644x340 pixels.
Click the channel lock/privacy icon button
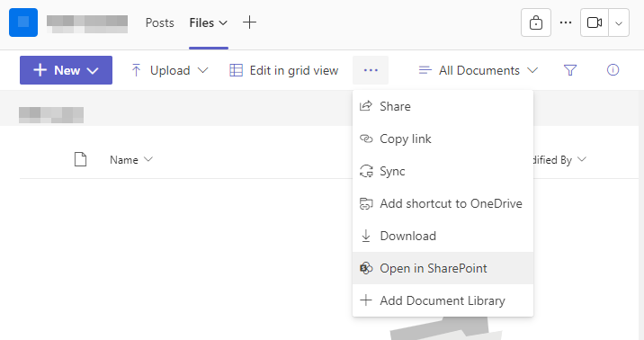pos(536,22)
